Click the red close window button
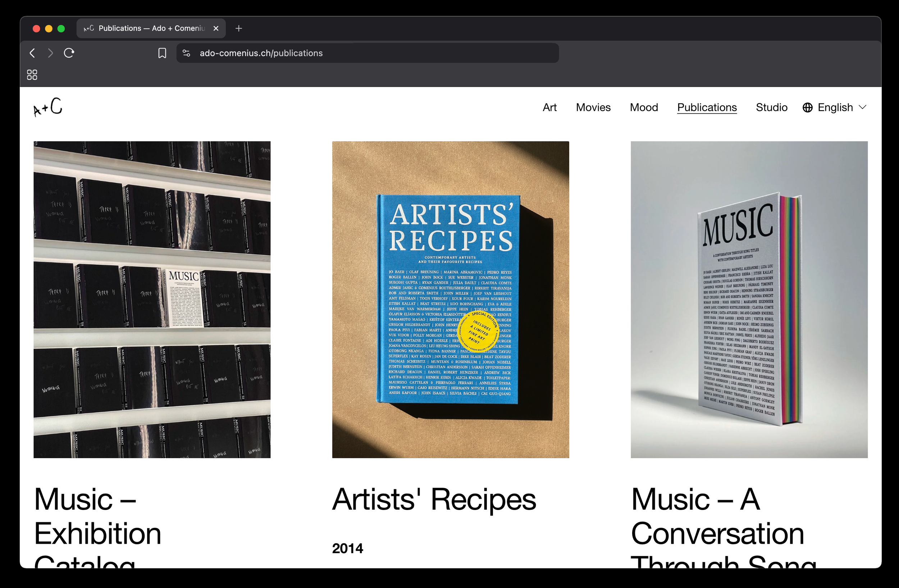Image resolution: width=899 pixels, height=588 pixels. coord(36,29)
